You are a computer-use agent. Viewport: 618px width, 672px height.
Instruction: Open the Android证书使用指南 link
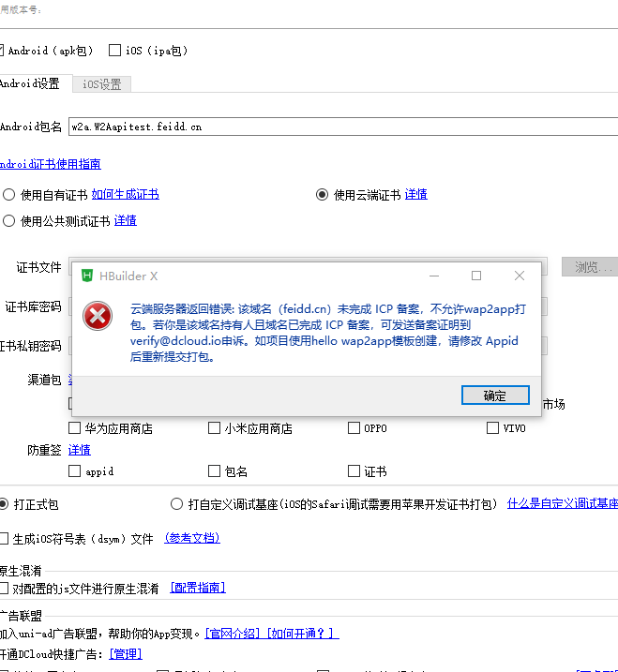pos(51,164)
